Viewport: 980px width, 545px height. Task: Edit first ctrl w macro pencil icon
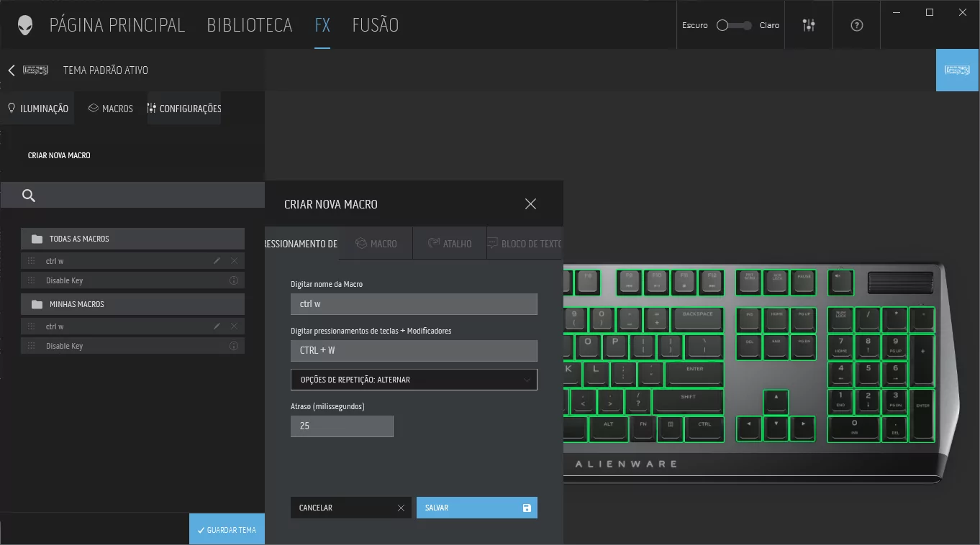(x=217, y=261)
